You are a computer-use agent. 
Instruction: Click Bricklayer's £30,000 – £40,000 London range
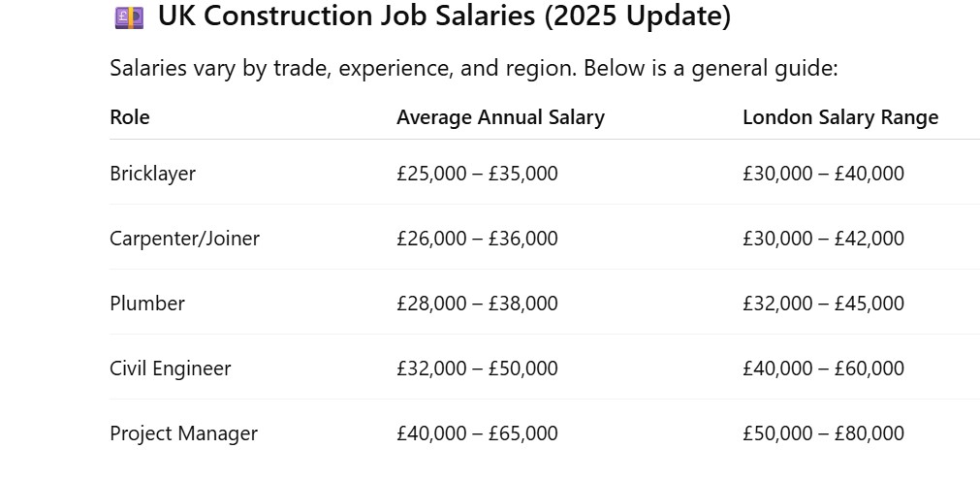pyautogui.click(x=823, y=174)
